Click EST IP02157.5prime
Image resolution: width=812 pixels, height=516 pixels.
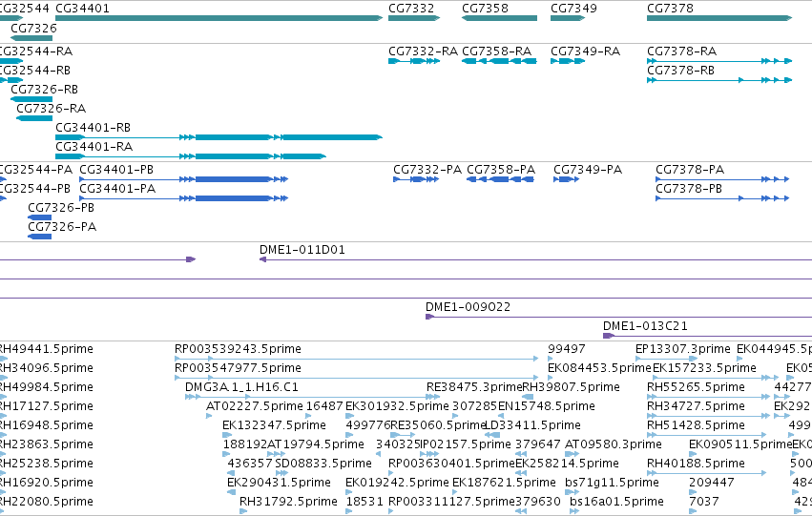466,444
